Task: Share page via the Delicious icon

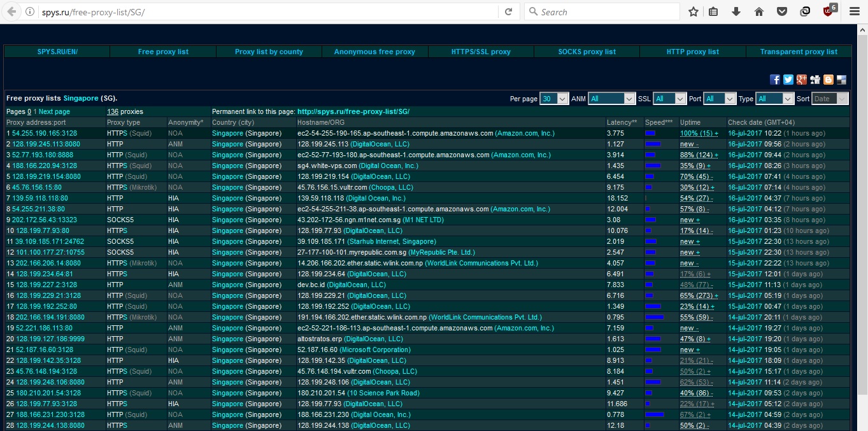Action: click(x=842, y=80)
